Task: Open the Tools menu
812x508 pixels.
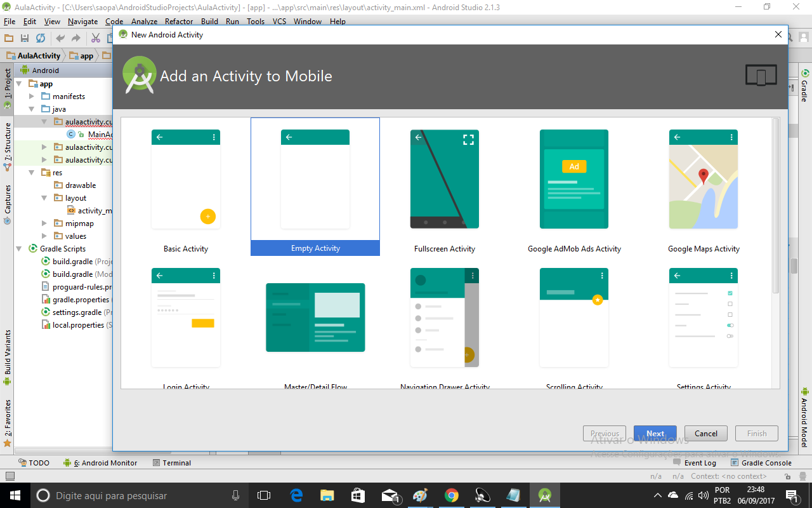Action: tap(256, 21)
